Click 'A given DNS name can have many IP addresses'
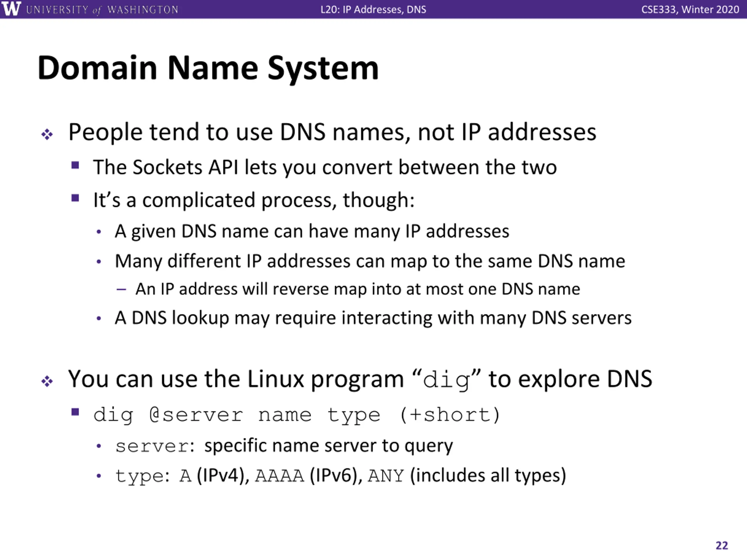The image size is (747, 560). [x=312, y=232]
